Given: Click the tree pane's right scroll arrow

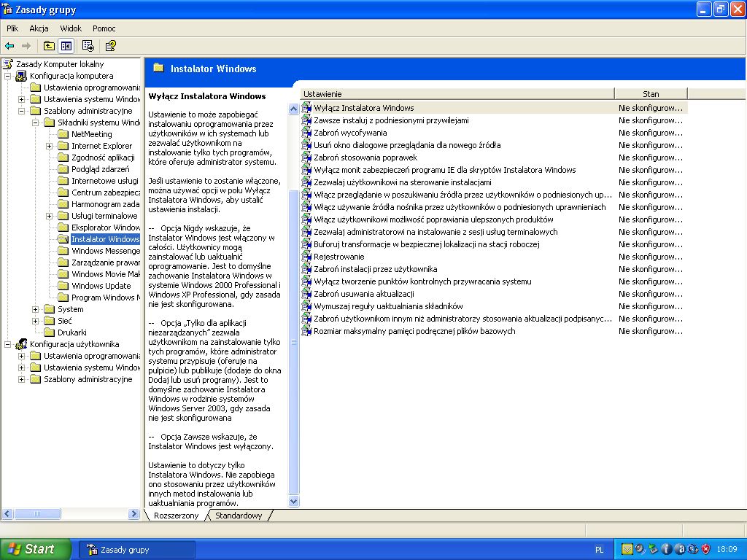Looking at the screenshot, I should click(134, 514).
